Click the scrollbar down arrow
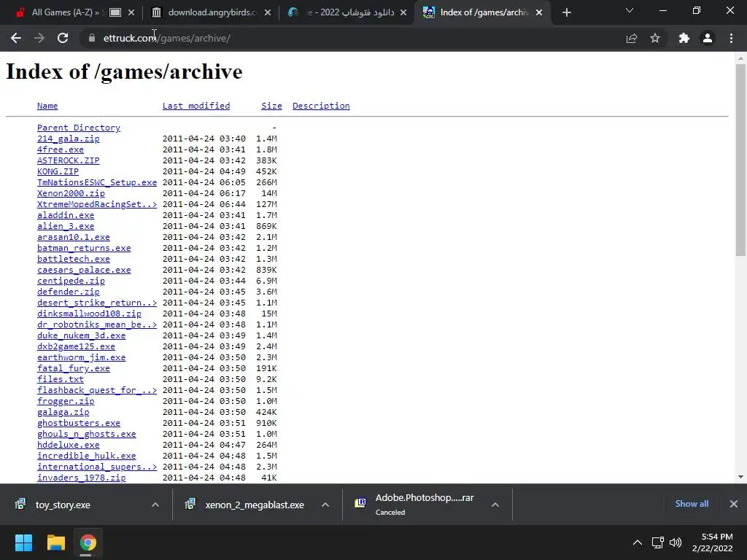Screen dimensions: 747x560 pyautogui.click(x=740, y=477)
